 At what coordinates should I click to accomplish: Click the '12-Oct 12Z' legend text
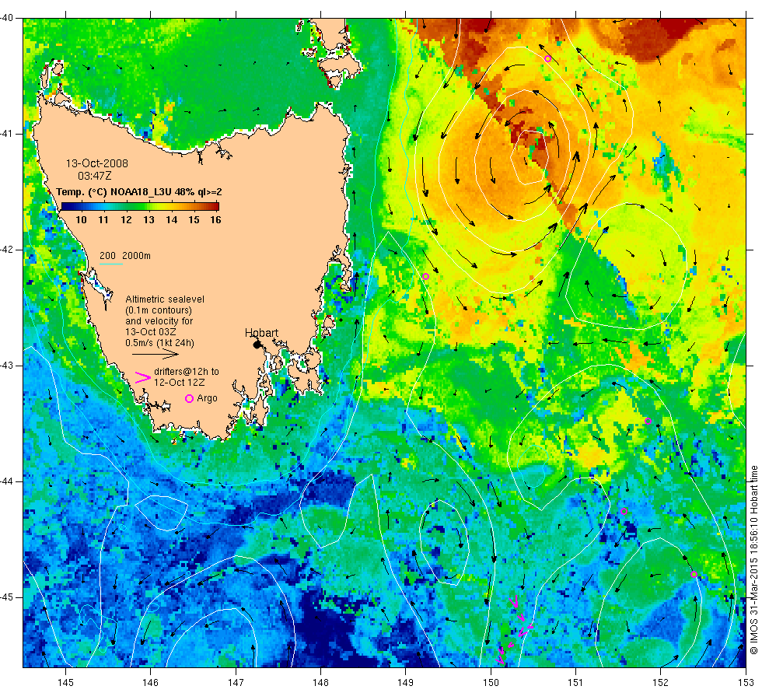[x=180, y=383]
